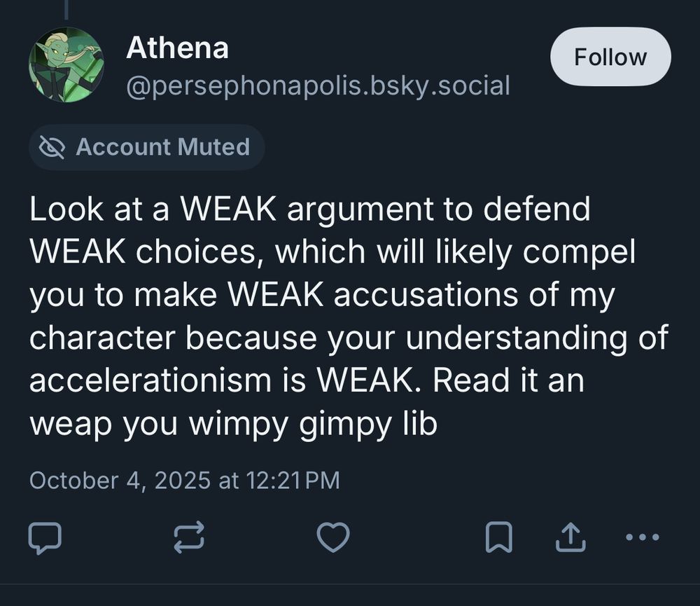Open the @persephonapolis.bsky.social handle link

(x=318, y=85)
